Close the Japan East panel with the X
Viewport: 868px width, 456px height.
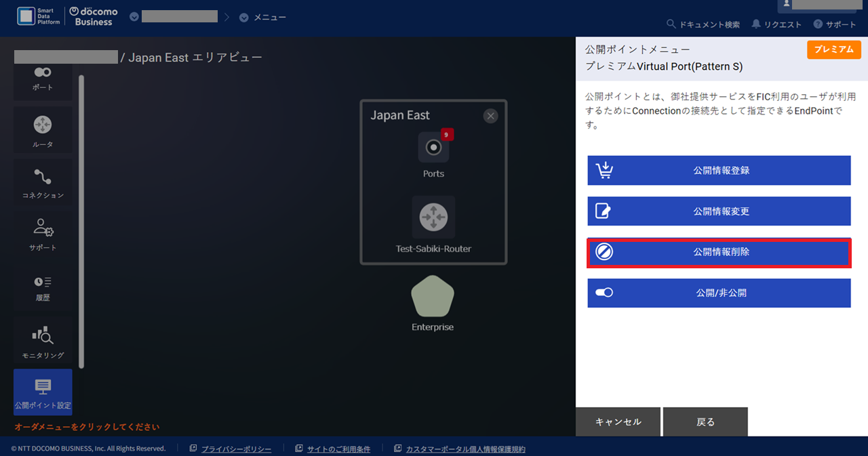(490, 115)
